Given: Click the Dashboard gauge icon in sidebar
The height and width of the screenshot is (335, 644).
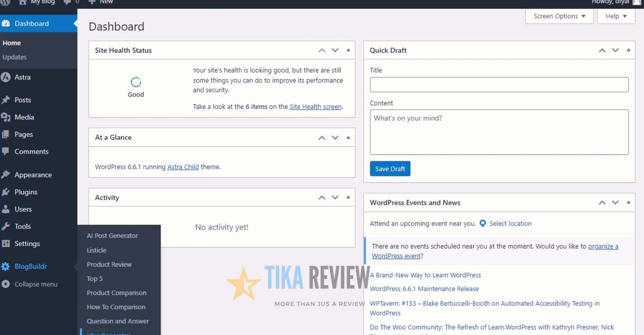Looking at the screenshot, I should [x=6, y=23].
